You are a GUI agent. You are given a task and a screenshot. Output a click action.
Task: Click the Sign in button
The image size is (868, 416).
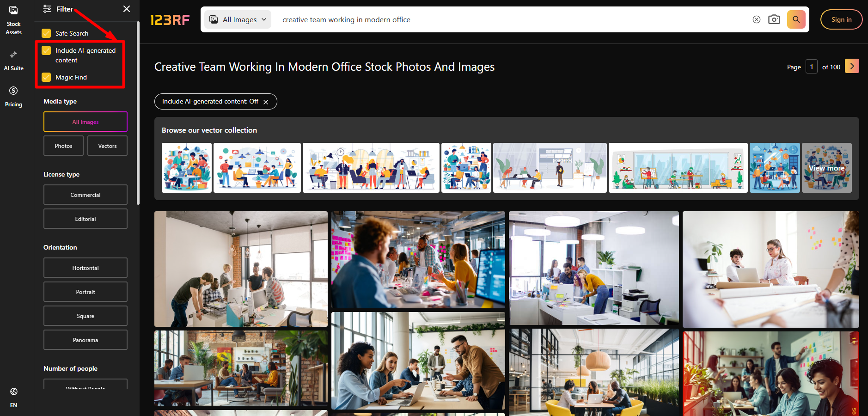coord(841,19)
